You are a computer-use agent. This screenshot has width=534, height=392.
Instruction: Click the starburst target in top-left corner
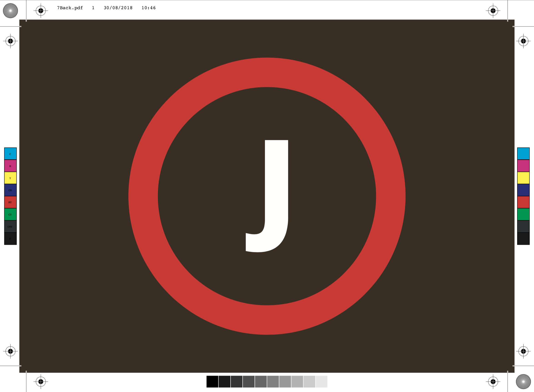pos(10,11)
